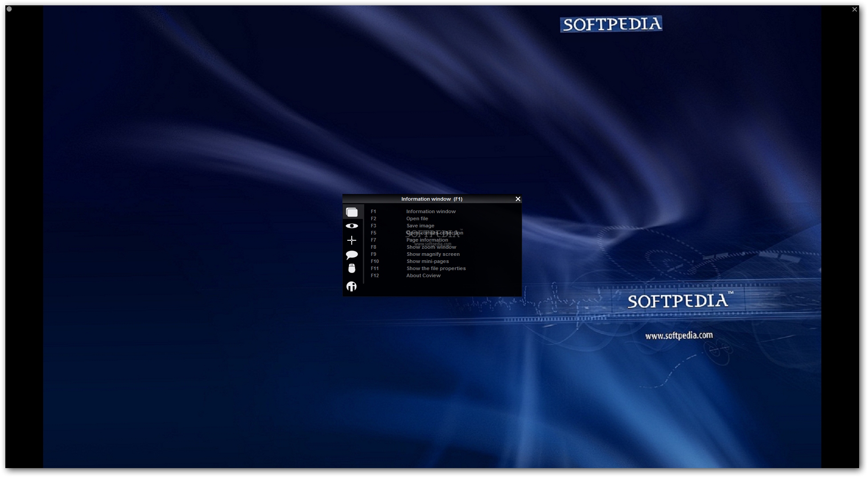Click the F10 key label
The height and width of the screenshot is (477, 868).
pyautogui.click(x=375, y=261)
